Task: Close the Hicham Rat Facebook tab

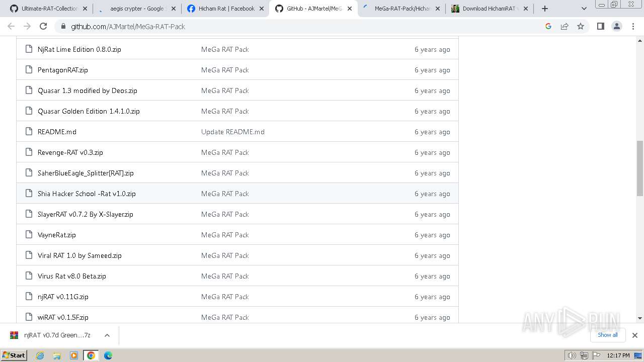Action: [x=261, y=9]
